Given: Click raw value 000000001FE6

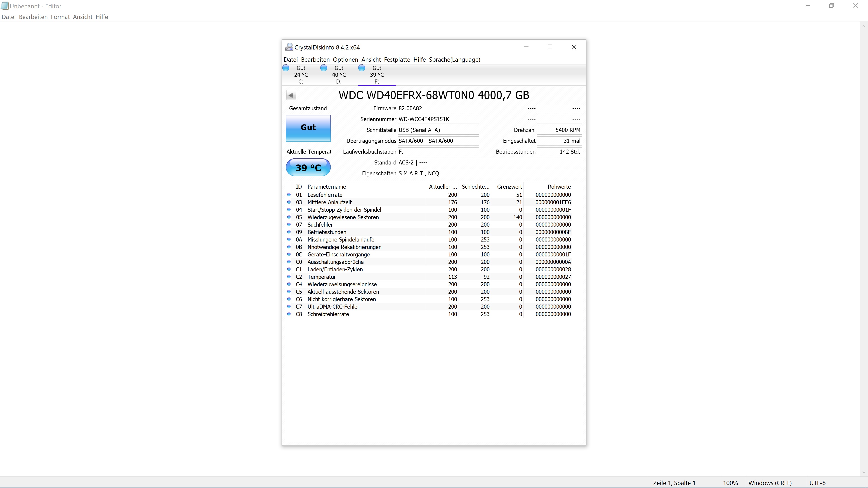Looking at the screenshot, I should pos(553,202).
